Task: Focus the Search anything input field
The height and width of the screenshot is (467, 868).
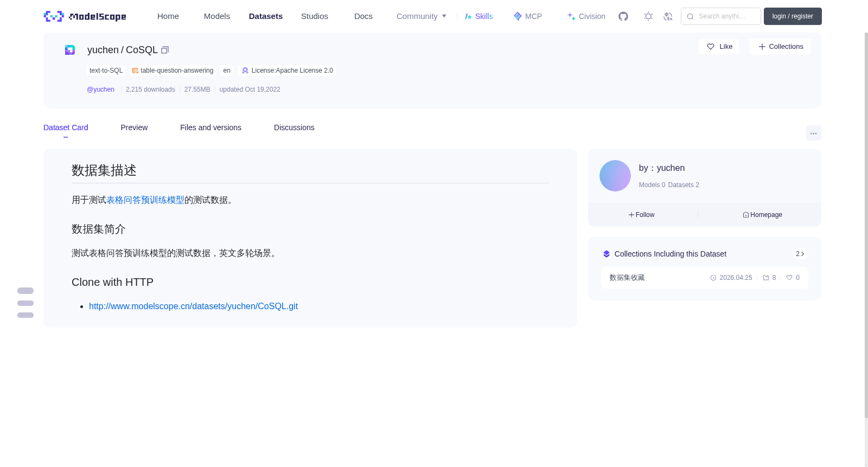Action: (x=721, y=16)
